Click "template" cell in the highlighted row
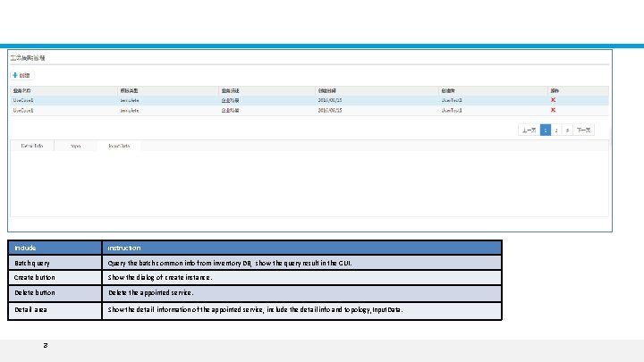The image size is (644, 362). coord(130,100)
